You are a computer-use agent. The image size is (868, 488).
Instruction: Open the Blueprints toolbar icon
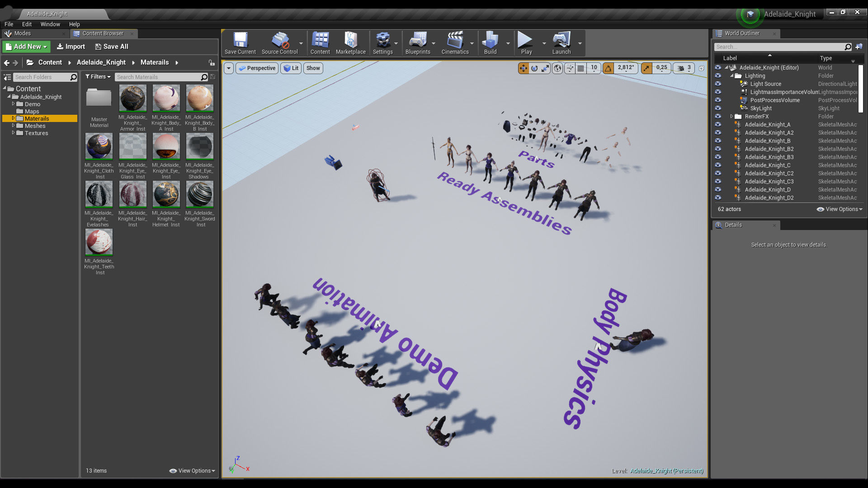pyautogui.click(x=417, y=43)
